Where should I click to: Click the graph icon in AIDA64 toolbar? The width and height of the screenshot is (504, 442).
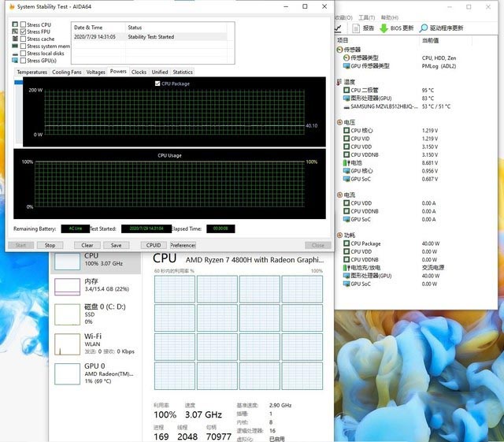tap(338, 28)
